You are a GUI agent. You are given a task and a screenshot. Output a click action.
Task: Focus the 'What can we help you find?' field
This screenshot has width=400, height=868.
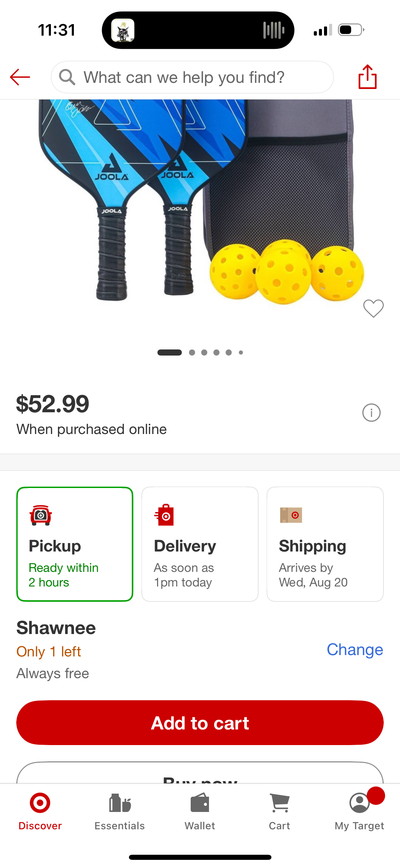pos(192,77)
